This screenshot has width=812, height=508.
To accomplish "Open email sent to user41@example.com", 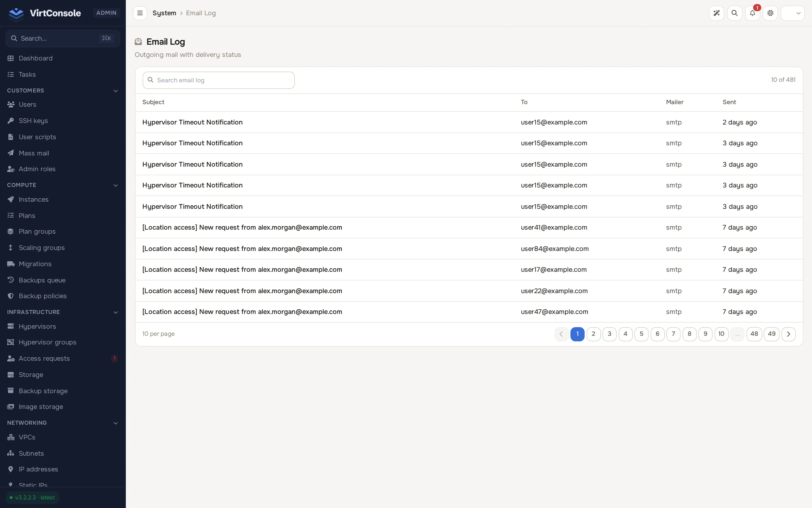I will pos(469,228).
